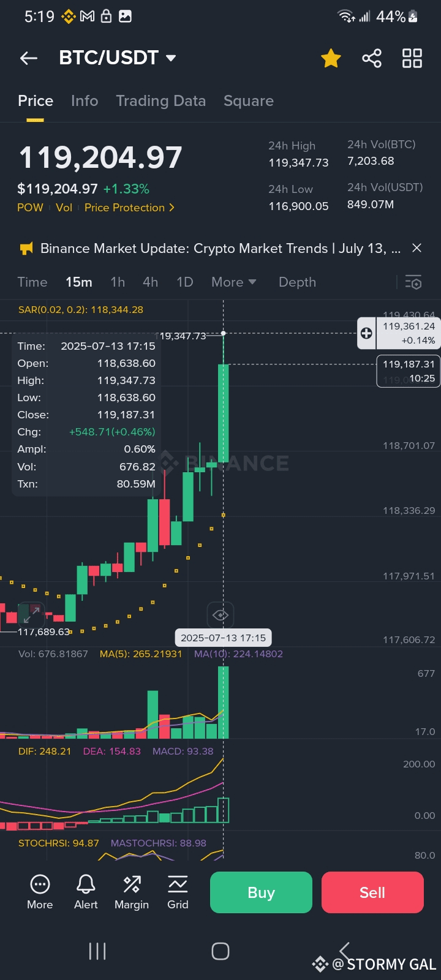441x980 pixels.
Task: Toggle the chart eye visibility icon
Action: (221, 614)
